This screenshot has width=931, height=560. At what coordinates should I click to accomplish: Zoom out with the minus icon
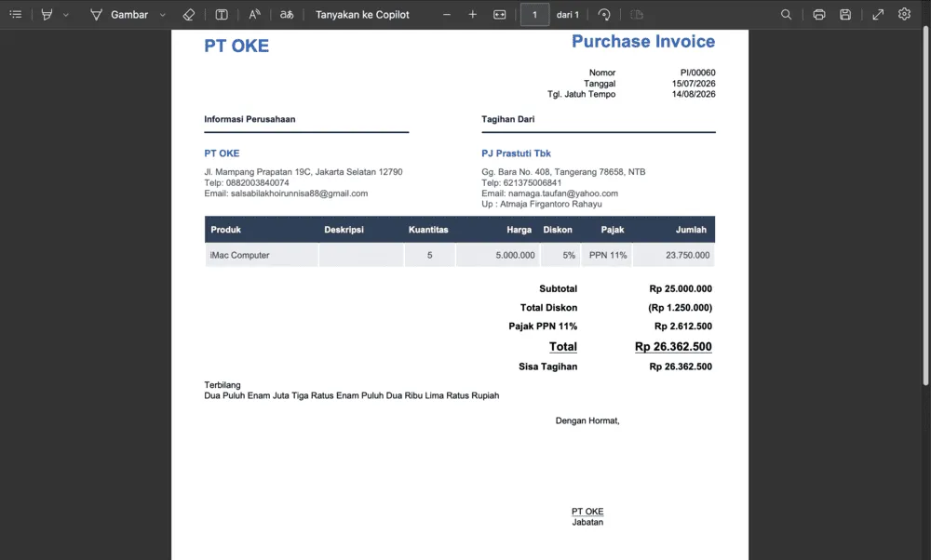click(447, 14)
